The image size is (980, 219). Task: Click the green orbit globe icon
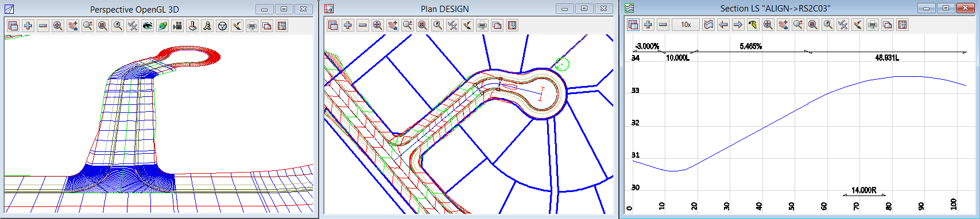162,26
